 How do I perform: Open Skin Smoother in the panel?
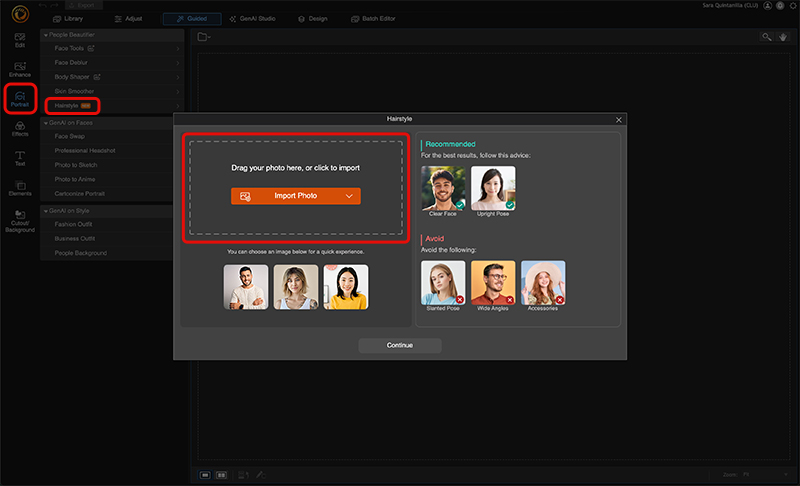pos(112,91)
